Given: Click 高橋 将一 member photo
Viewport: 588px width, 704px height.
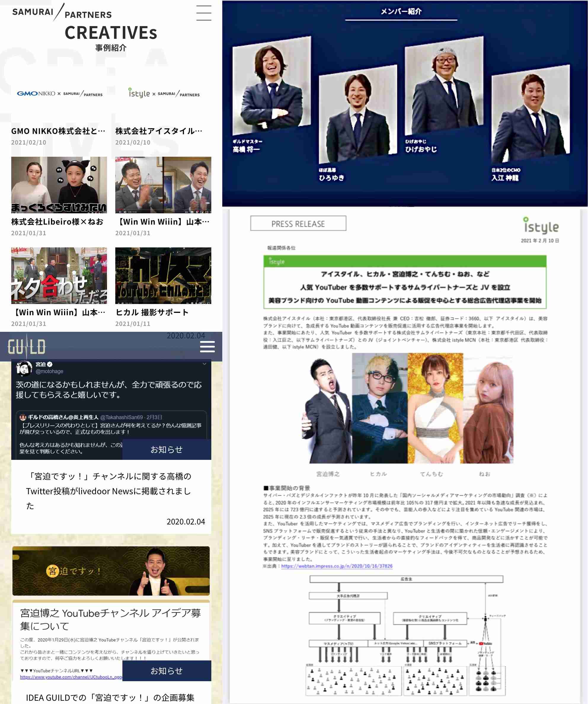Looking at the screenshot, I should pos(271,86).
